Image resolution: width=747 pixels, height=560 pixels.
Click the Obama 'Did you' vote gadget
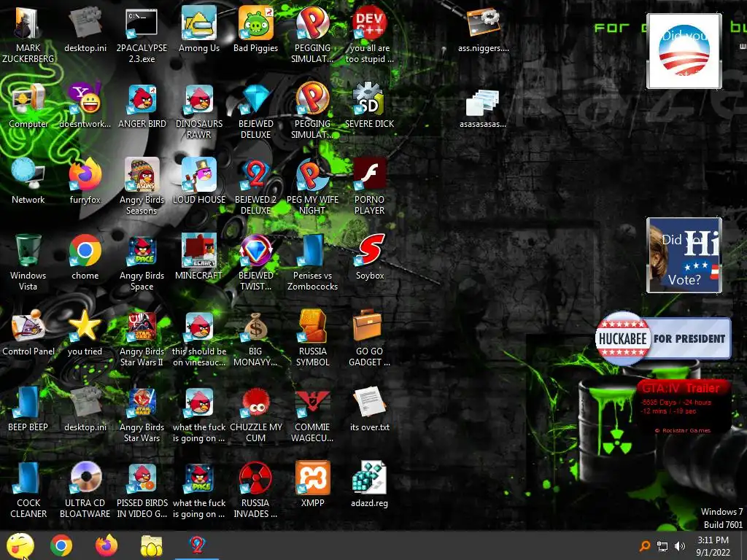[x=684, y=51]
